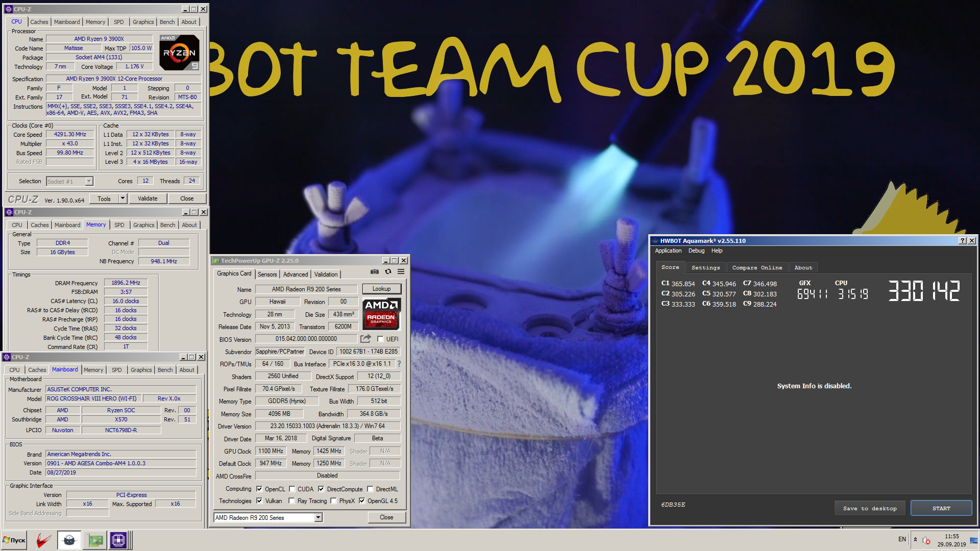
Task: Toggle the DirectCompute checkbox
Action: pyautogui.click(x=321, y=489)
